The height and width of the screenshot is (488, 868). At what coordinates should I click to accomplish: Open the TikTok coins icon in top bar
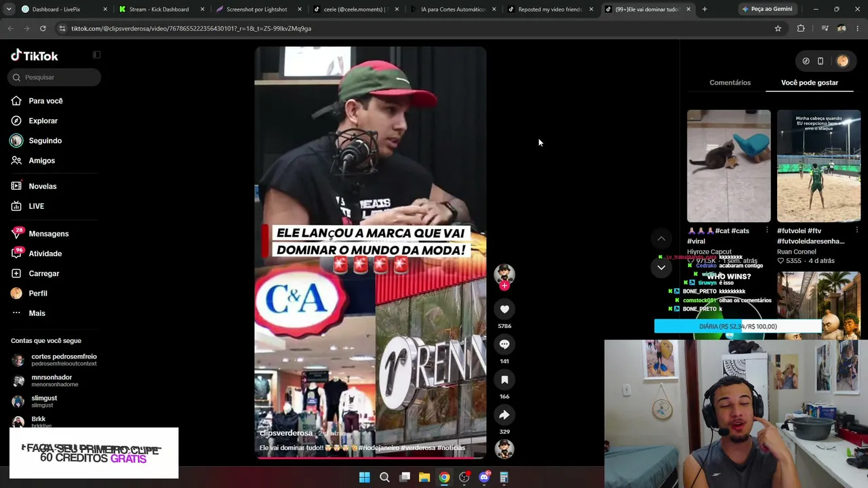tap(806, 61)
